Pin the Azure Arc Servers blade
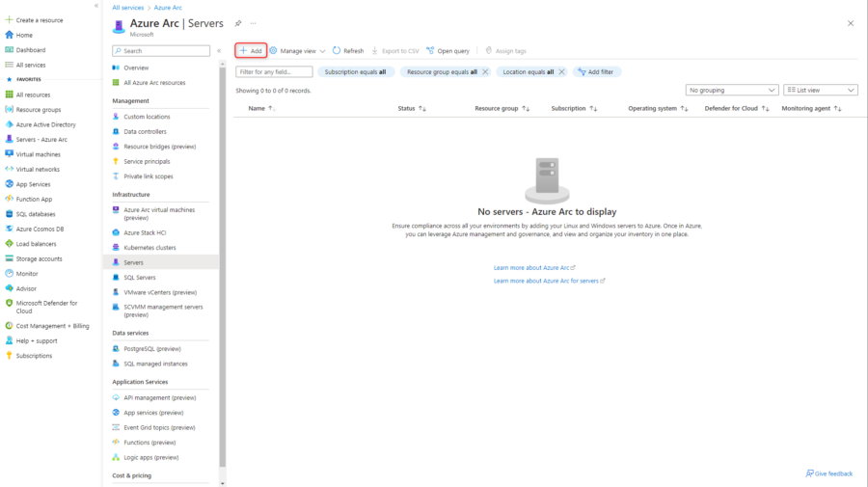Screen dimensions: 868x487 pos(238,23)
